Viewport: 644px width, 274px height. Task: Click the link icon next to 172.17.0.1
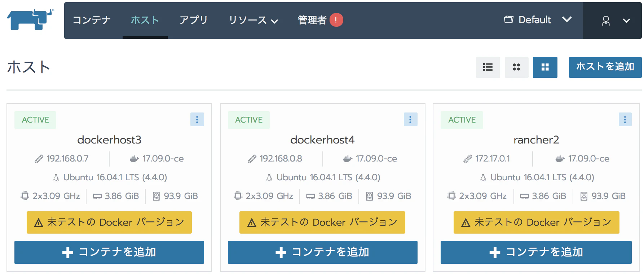click(468, 159)
